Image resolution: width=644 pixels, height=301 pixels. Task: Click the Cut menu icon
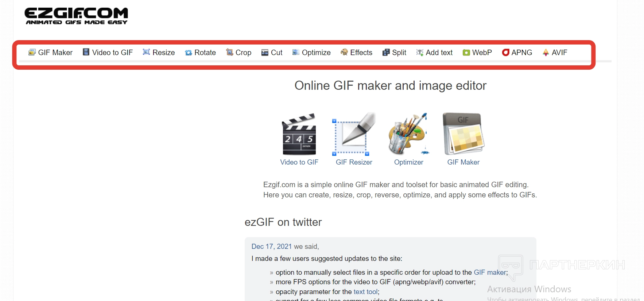pos(265,53)
